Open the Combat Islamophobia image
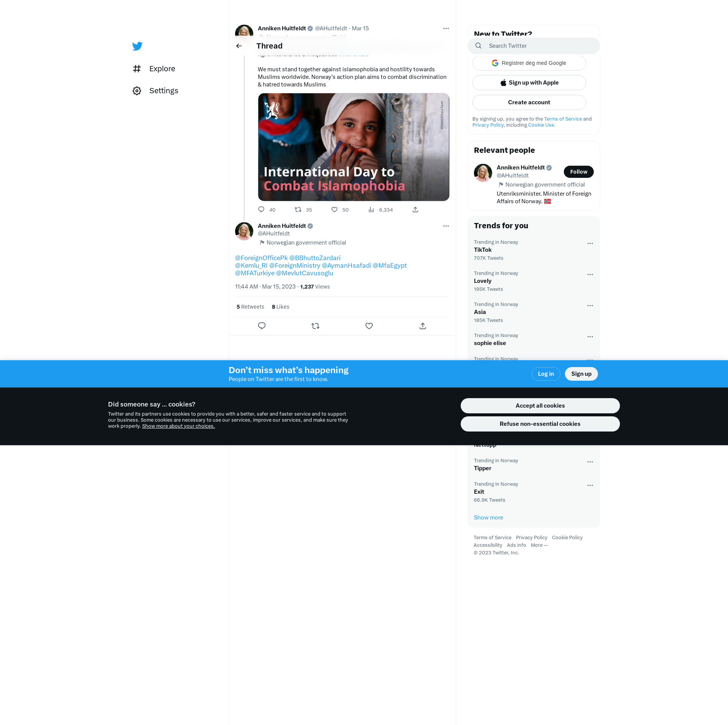Screen dimensions: 728x725 point(354,147)
